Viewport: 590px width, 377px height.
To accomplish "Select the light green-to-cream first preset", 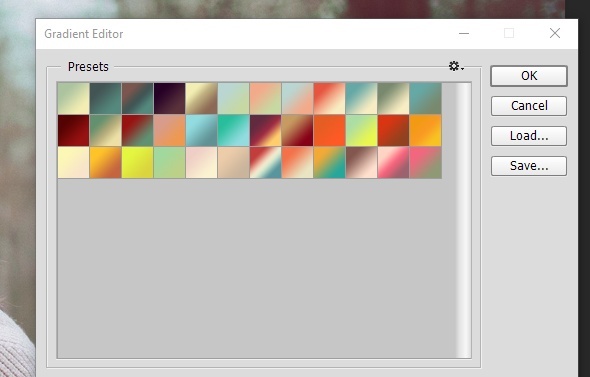I will click(73, 98).
